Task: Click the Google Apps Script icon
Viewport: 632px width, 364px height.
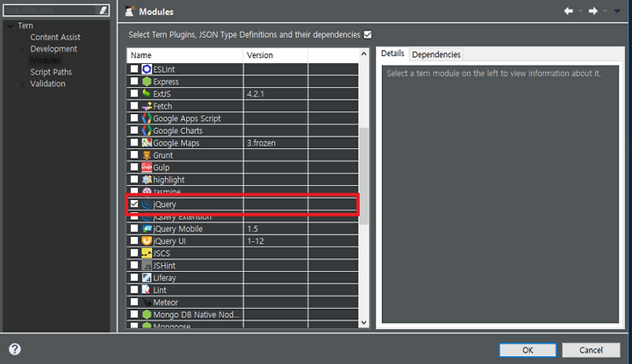Action: (x=147, y=118)
